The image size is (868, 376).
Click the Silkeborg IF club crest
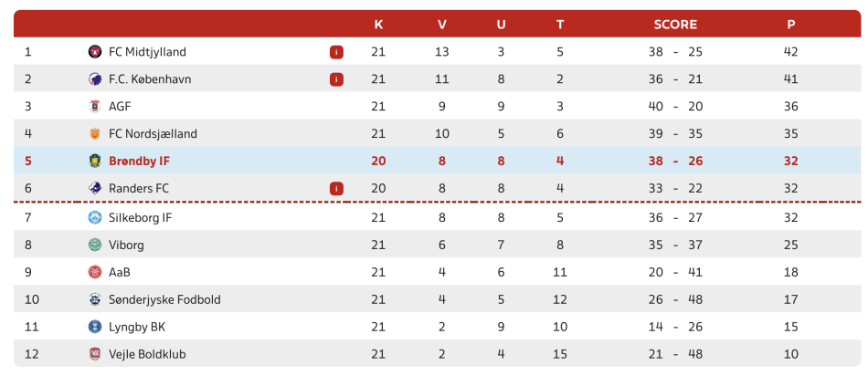tap(95, 218)
